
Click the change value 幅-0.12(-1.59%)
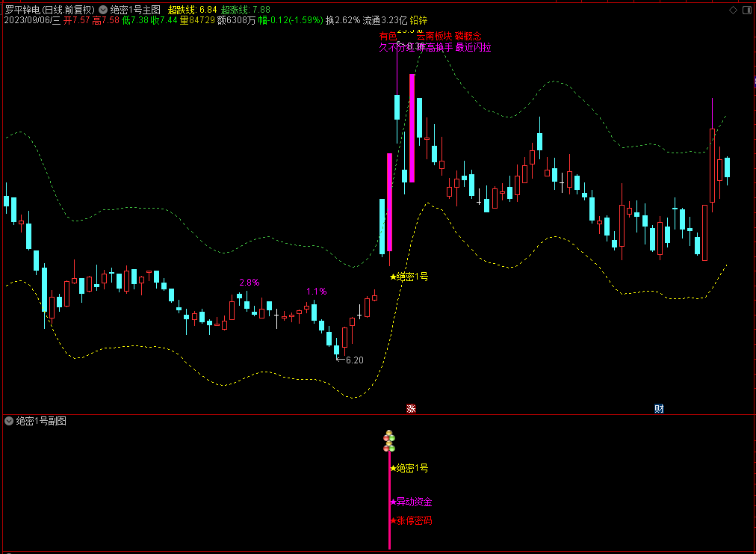tap(291, 21)
